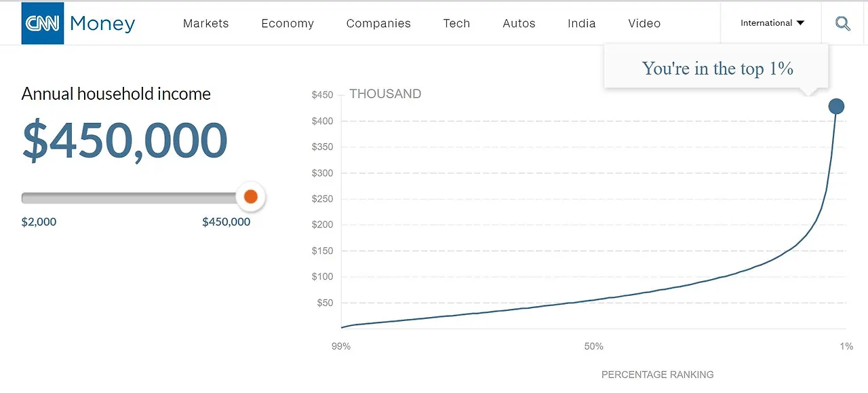Screen dimensions: 868x393
Task: Select the Tech nav item
Action: click(456, 24)
